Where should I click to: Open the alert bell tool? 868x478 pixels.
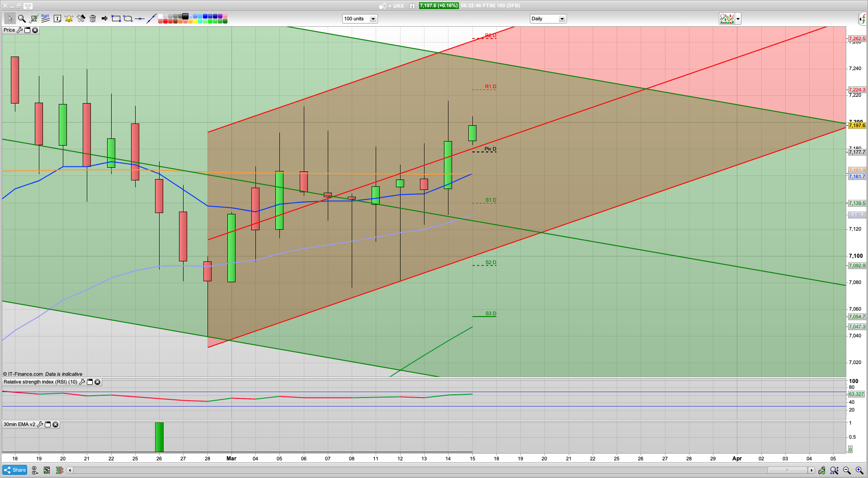[69, 19]
